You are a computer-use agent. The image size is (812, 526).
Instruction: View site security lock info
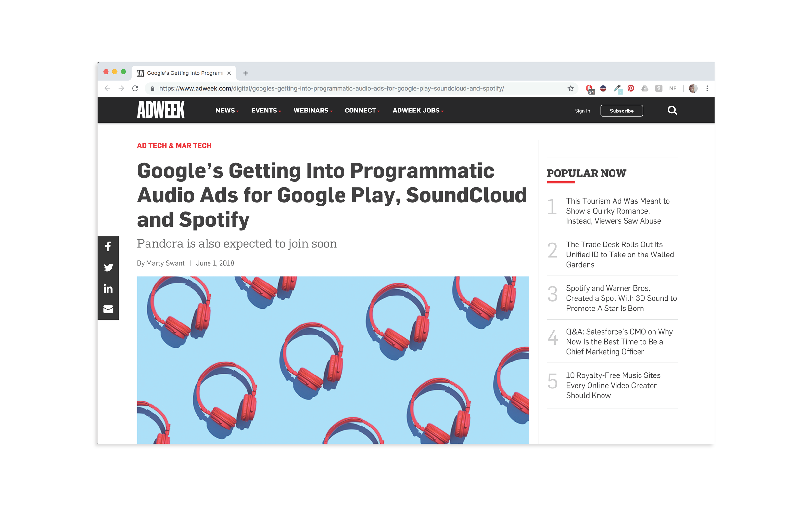tap(153, 88)
